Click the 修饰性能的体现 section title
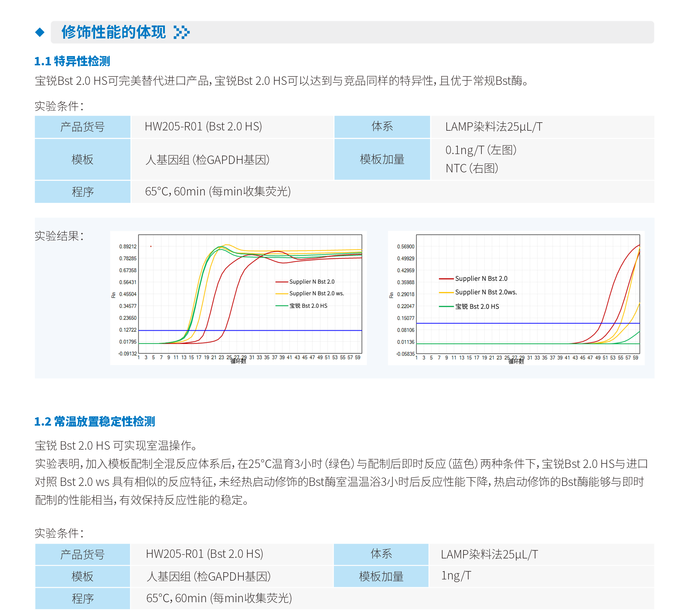The height and width of the screenshot is (616, 688). click(x=113, y=32)
